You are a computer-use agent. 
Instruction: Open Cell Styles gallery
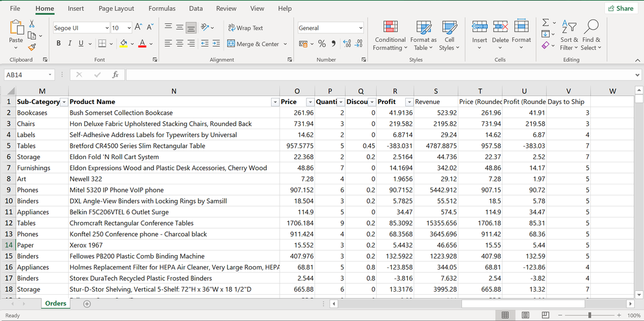click(x=449, y=36)
